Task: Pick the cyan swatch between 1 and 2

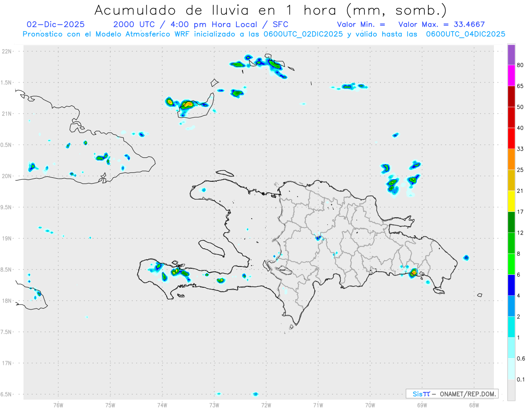Action: 511,327
